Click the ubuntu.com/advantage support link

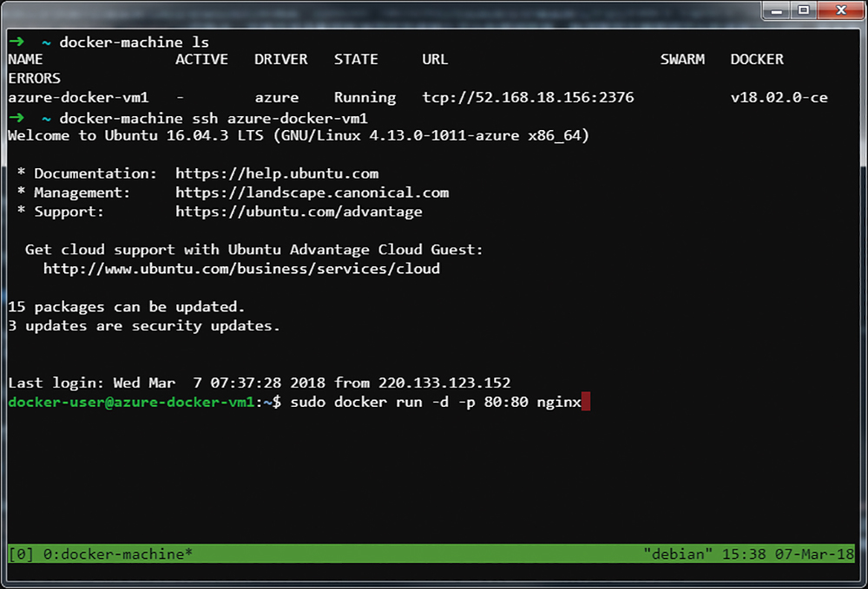[x=299, y=212]
